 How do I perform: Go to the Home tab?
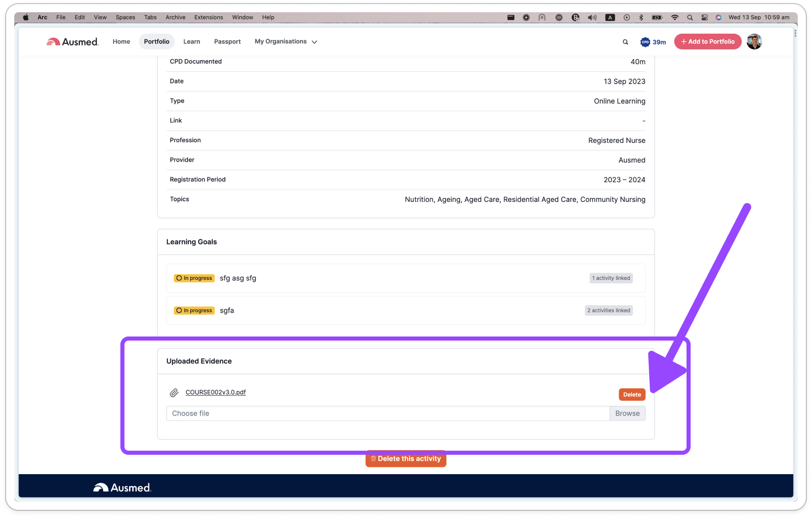(121, 42)
